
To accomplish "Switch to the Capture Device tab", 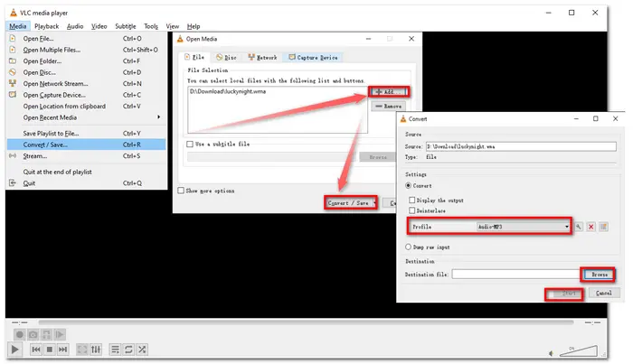I will coord(313,58).
